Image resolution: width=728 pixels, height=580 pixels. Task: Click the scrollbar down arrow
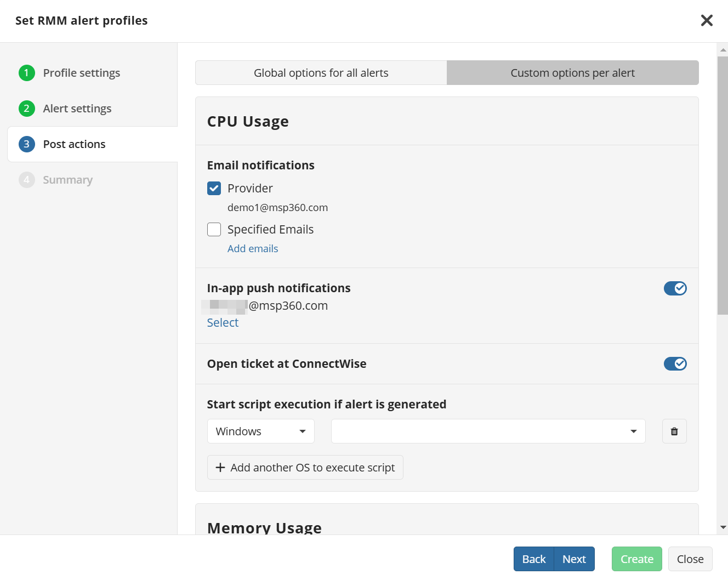(723, 527)
